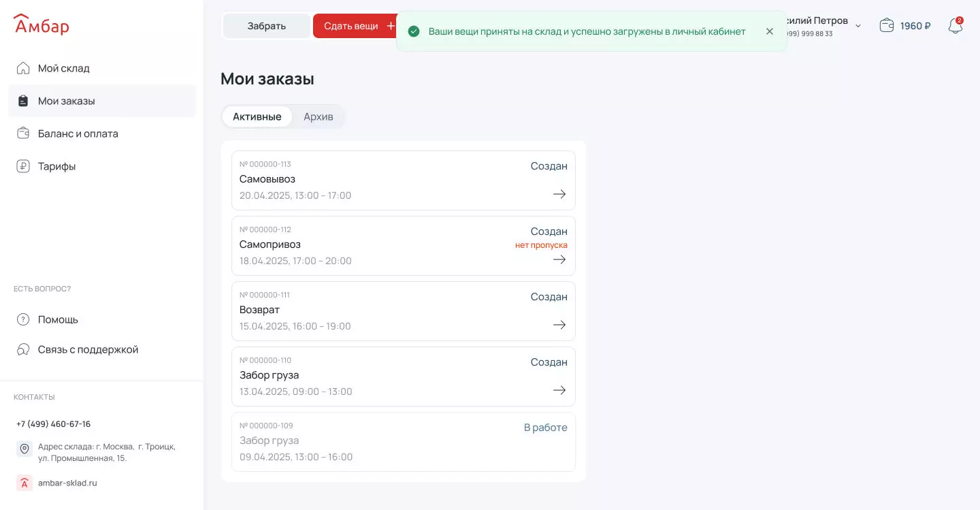This screenshot has height=510, width=980.
Task: Click the date 09.04.2025, 13:00 – 16:00
Action: coord(296,457)
